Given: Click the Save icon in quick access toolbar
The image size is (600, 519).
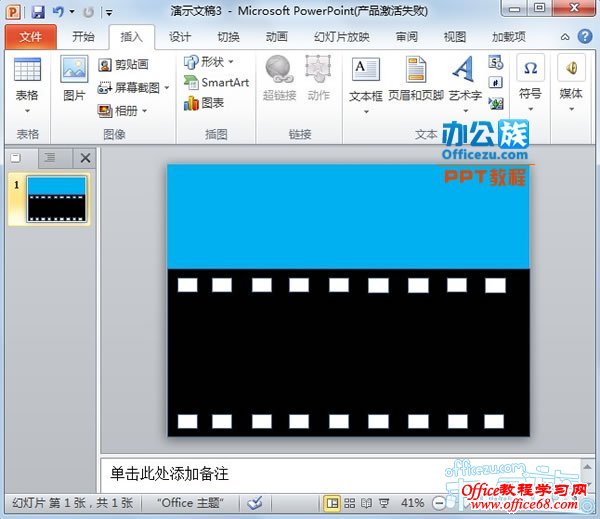Looking at the screenshot, I should click(38, 11).
